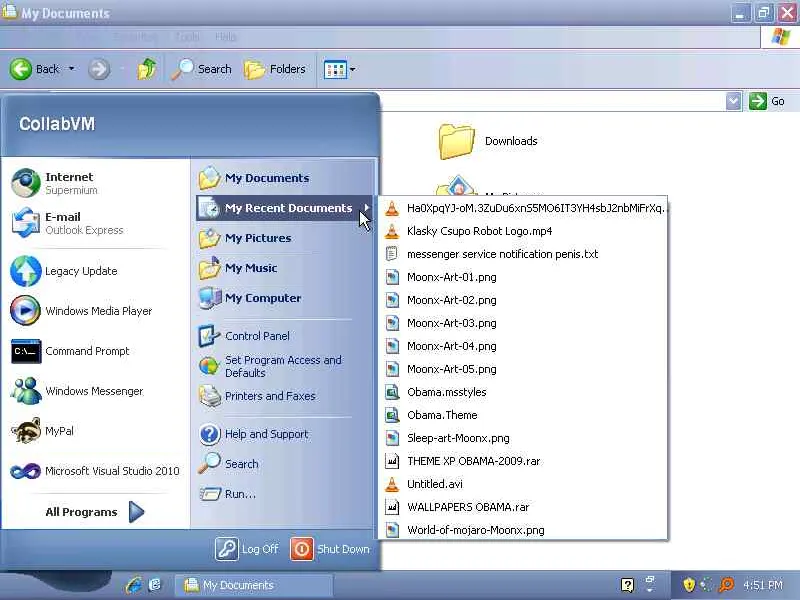Launch Windows Messenger
800x600 pixels.
coord(95,391)
